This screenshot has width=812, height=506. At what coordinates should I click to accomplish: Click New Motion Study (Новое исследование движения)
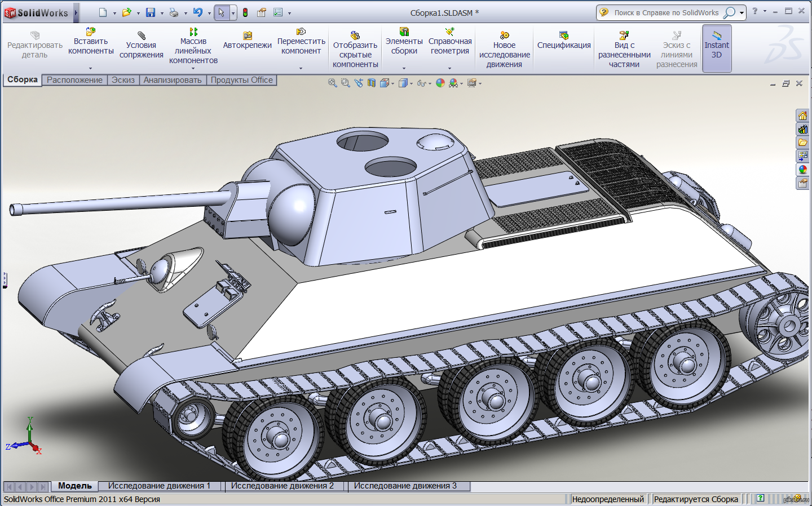click(504, 50)
